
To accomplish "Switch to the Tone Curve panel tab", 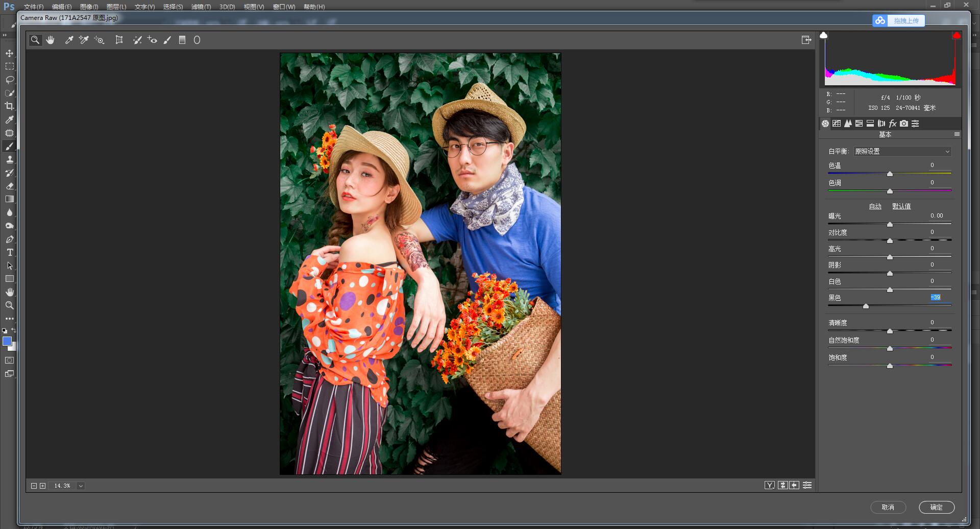I will [837, 124].
